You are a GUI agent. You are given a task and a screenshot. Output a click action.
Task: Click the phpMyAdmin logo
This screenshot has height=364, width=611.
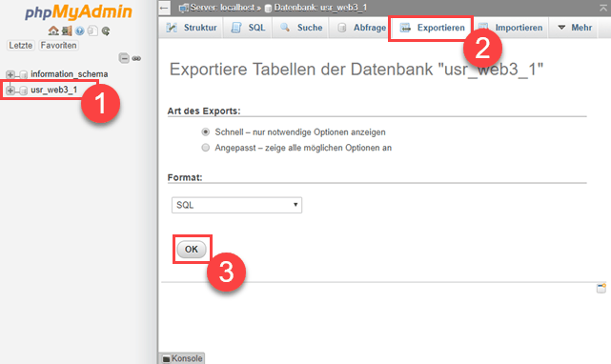click(x=78, y=11)
